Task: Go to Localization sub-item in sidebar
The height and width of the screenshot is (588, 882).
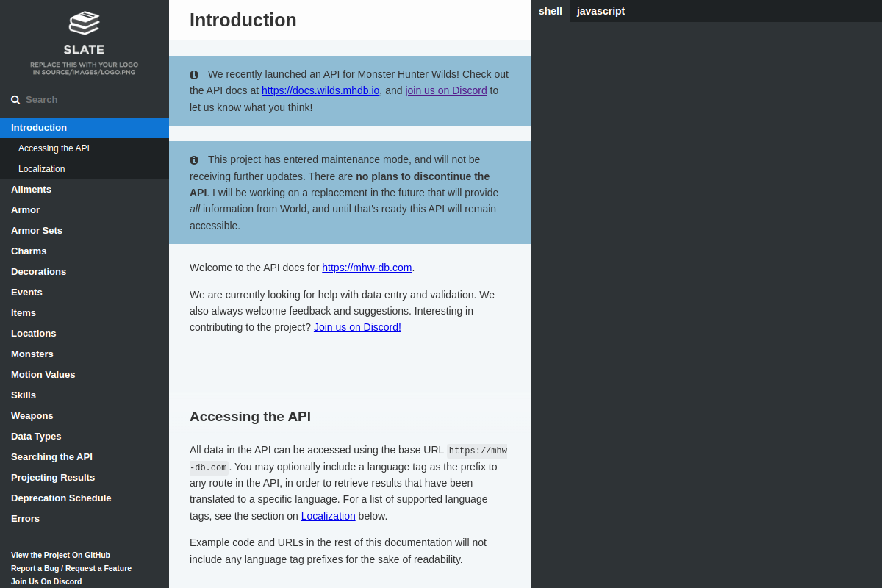Action: coord(85,169)
